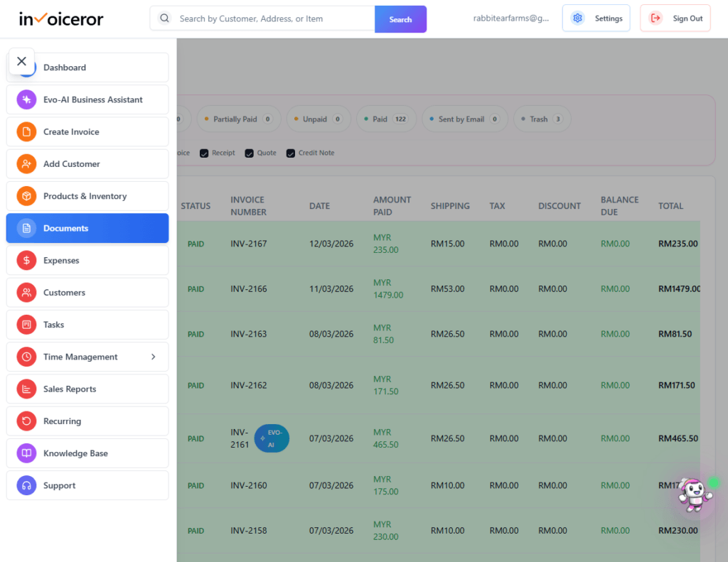Open the Evo-AI Business Assistant
This screenshot has width=728, height=562.
click(26, 99)
